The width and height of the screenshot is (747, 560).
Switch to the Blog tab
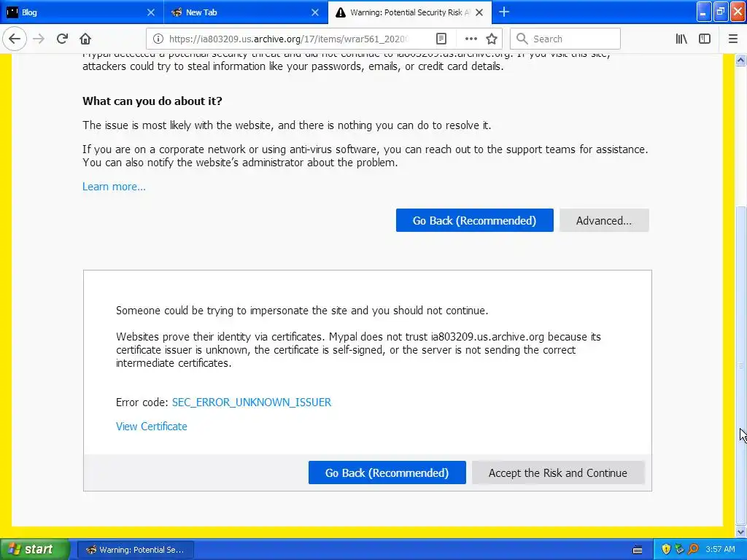pyautogui.click(x=82, y=12)
